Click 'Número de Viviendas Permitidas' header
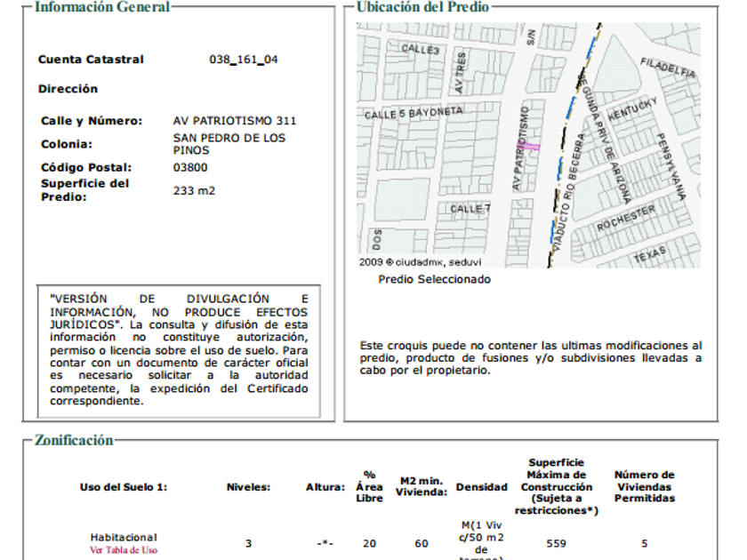Screen dimensions: 747x560 pyautogui.click(x=645, y=487)
